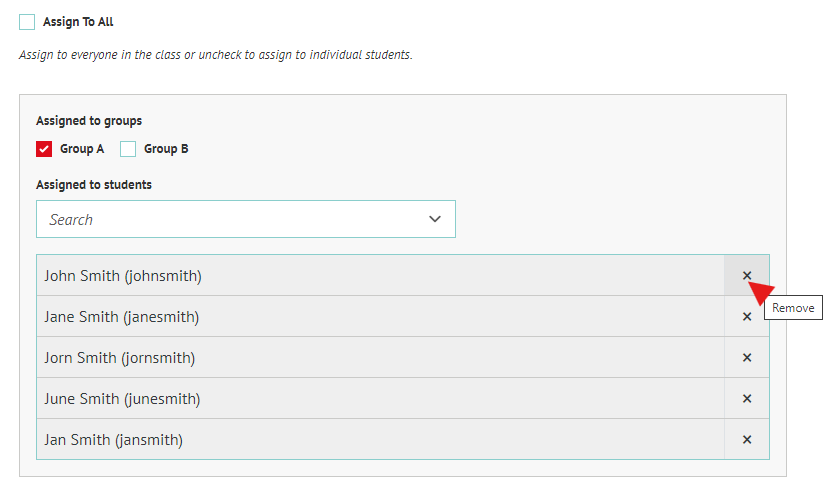Remove Jan Smith using X icon
The width and height of the screenshot is (832, 497).
pos(747,439)
